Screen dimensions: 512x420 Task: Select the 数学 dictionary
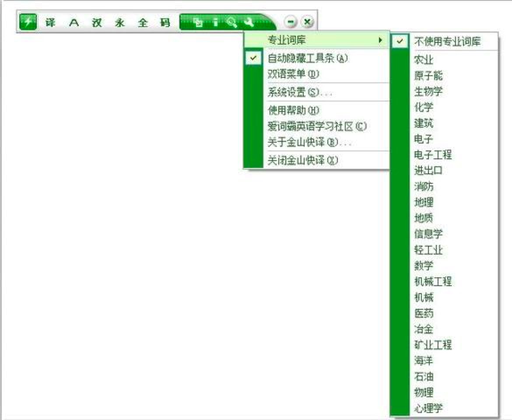(x=444, y=266)
